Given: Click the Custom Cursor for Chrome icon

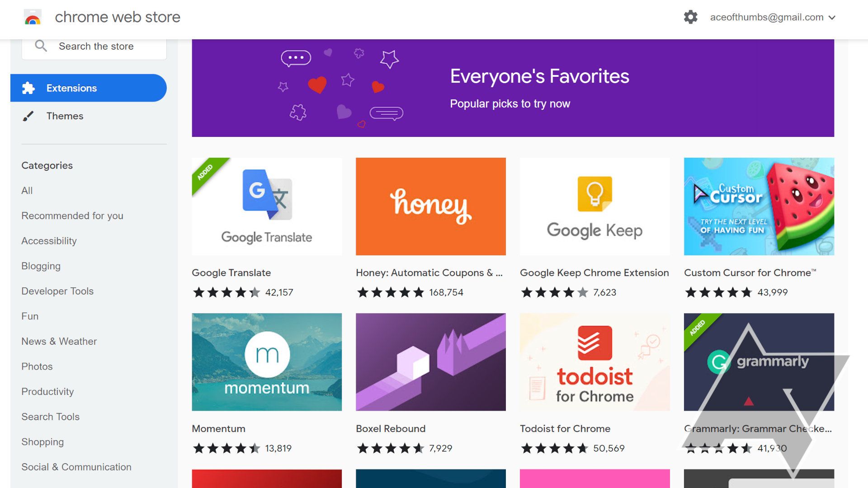Looking at the screenshot, I should [x=759, y=206].
